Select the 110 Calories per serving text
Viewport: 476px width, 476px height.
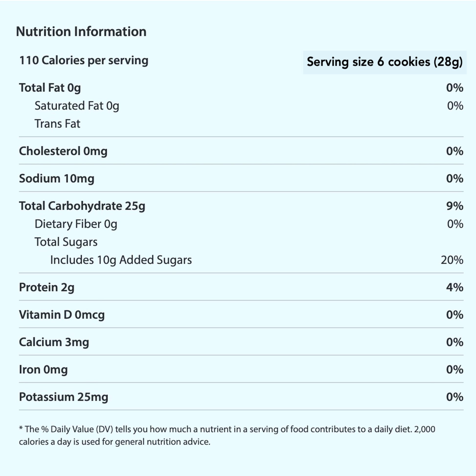click(x=84, y=61)
